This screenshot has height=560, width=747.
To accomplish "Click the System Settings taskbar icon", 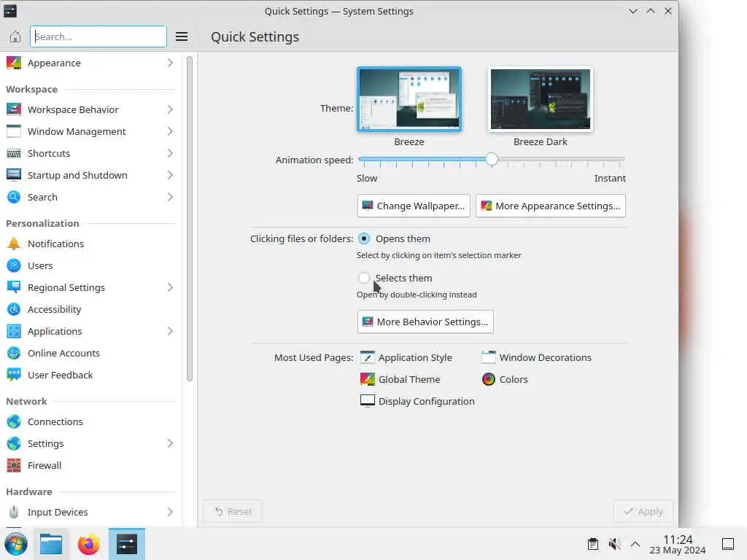I will pyautogui.click(x=127, y=544).
